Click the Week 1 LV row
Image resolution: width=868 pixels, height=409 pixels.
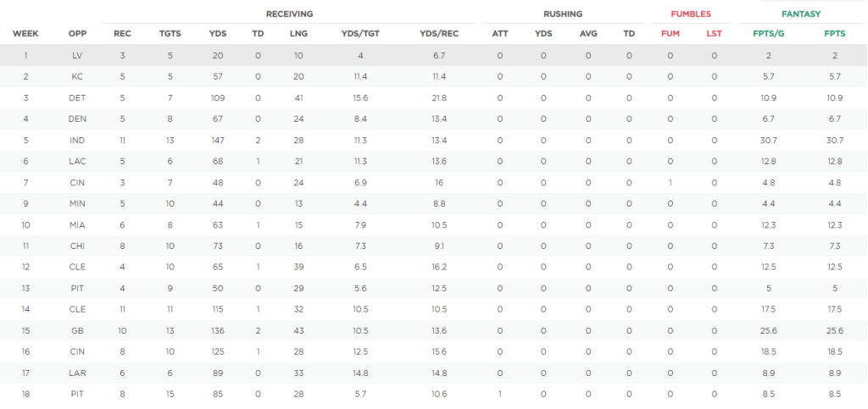[434, 55]
